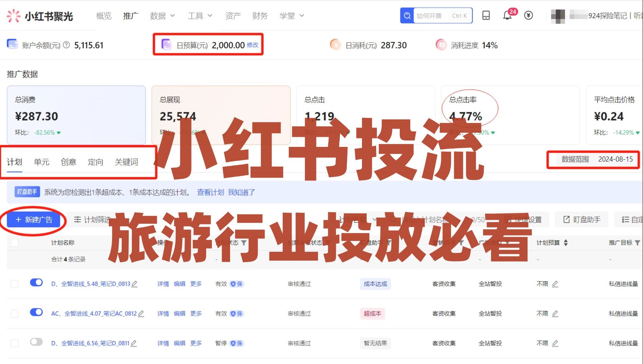This screenshot has height=364, width=643.
Task: Click the 日消耗 orange coin icon
Action: click(x=335, y=44)
